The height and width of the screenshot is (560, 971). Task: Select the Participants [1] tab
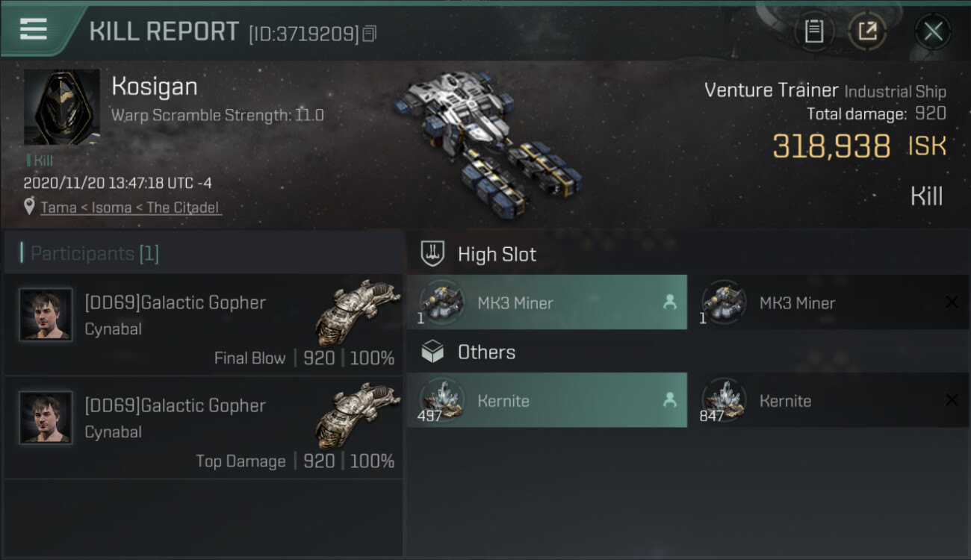pyautogui.click(x=95, y=253)
